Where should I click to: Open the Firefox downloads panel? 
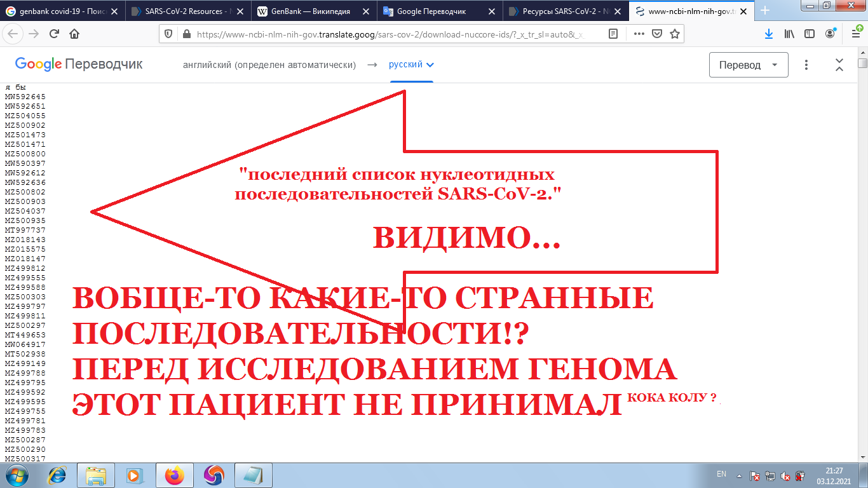pos(768,34)
